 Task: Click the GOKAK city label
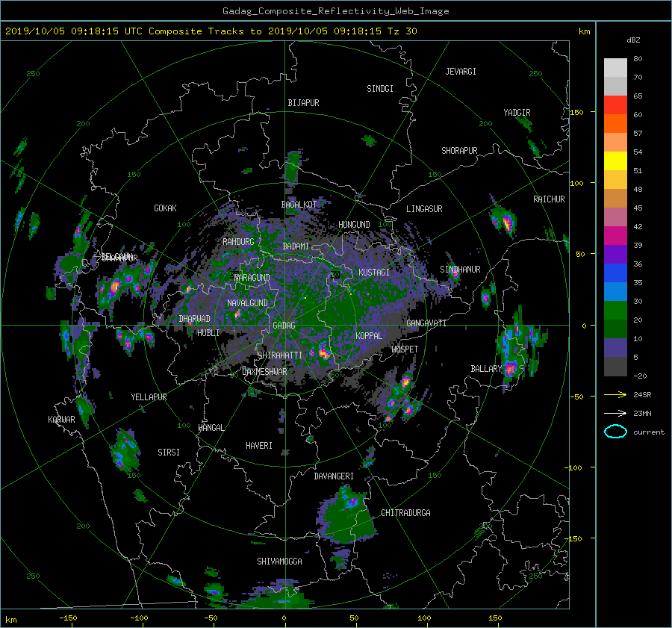tap(165, 208)
